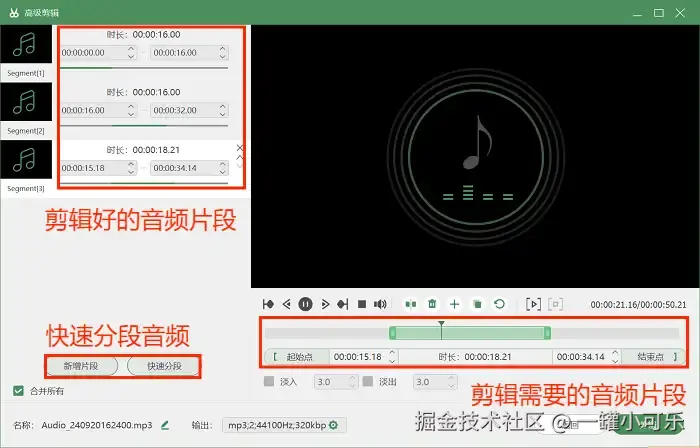Add a new segment with the plus icon
Viewport: 700px width, 448px height.
[454, 304]
